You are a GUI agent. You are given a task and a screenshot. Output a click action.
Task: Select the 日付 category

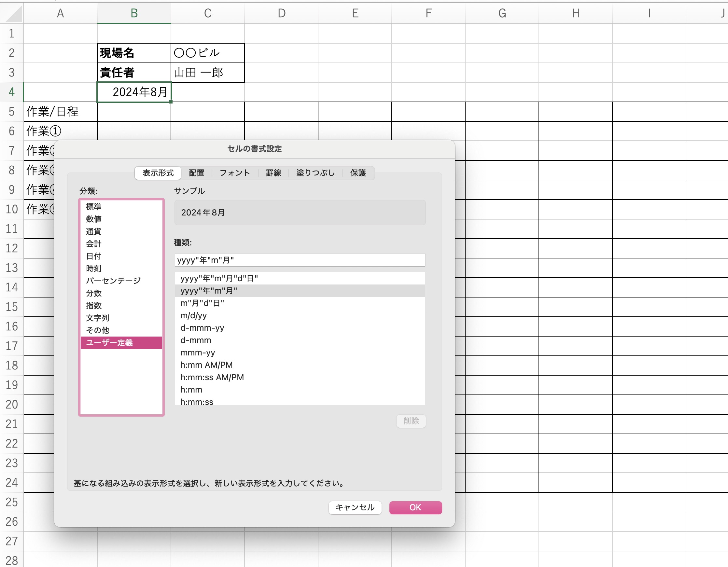[x=121, y=256]
